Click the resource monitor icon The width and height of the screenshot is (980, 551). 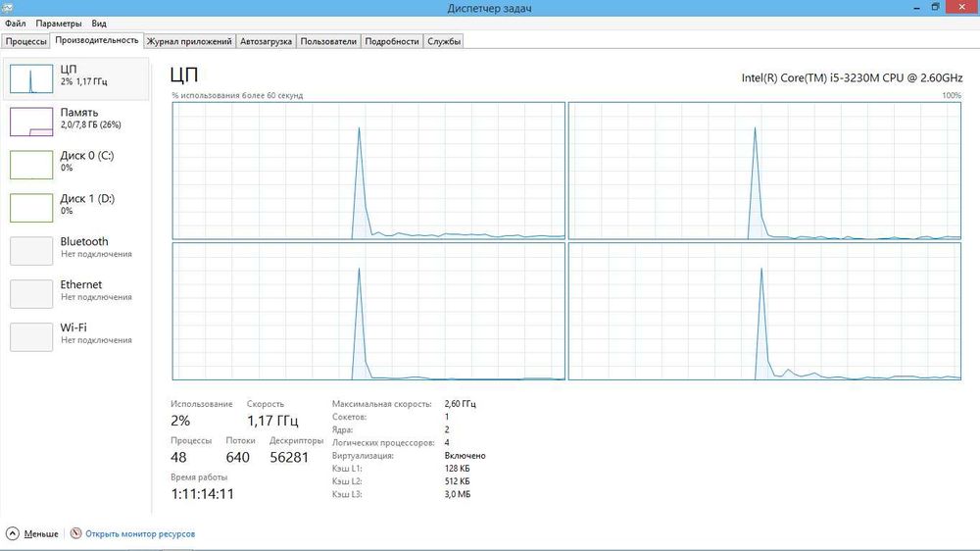[x=75, y=533]
